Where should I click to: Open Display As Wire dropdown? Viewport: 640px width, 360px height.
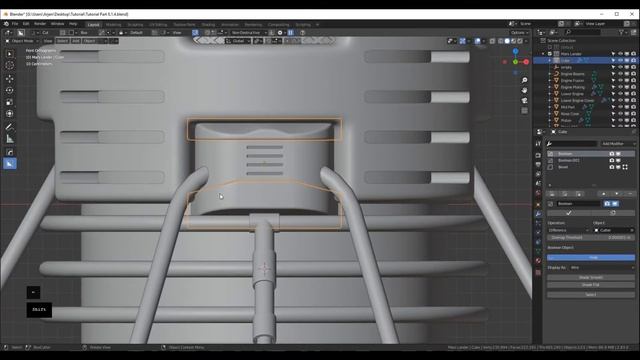coord(602,268)
